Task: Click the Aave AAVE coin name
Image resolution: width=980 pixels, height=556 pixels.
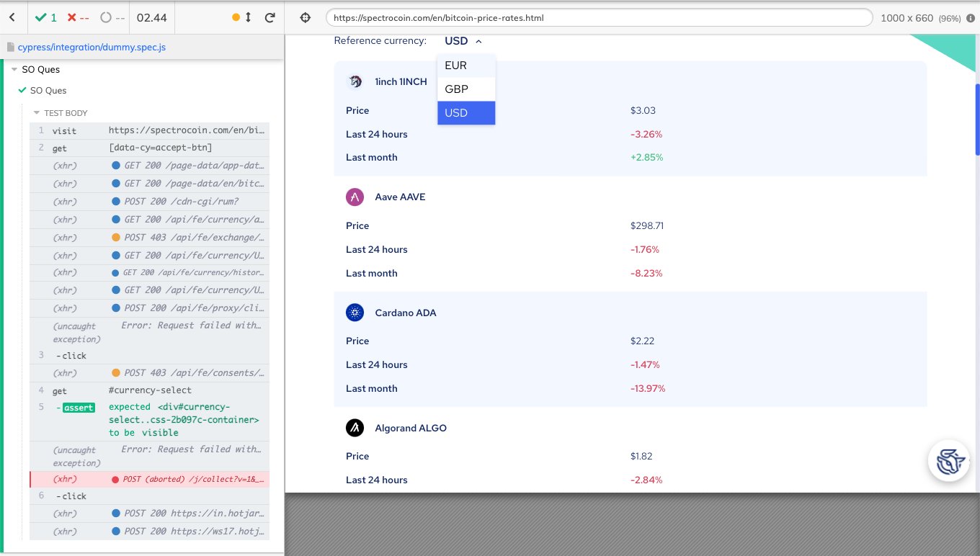Action: point(401,197)
